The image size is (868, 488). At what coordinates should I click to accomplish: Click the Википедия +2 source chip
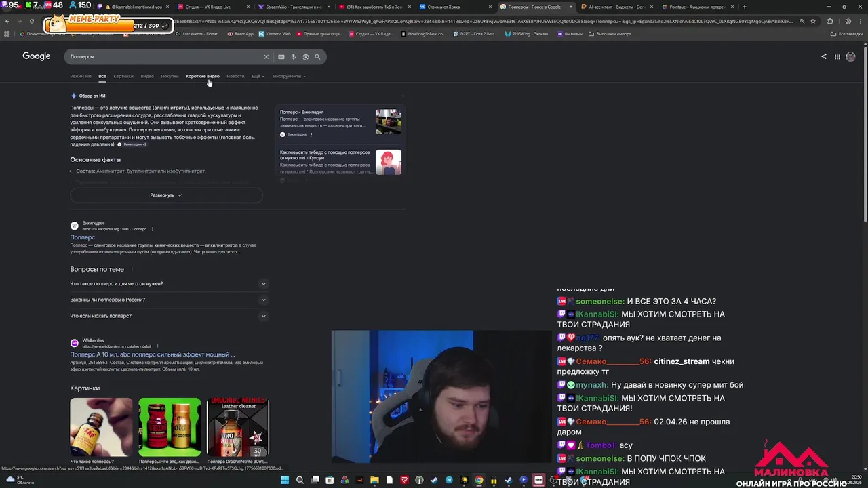tap(132, 144)
